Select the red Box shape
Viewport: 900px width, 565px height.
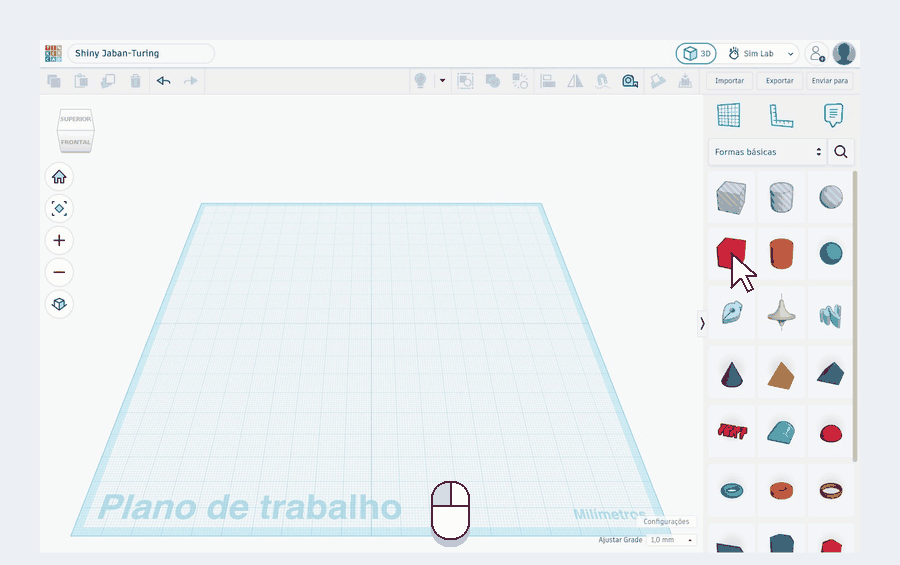[x=731, y=253]
